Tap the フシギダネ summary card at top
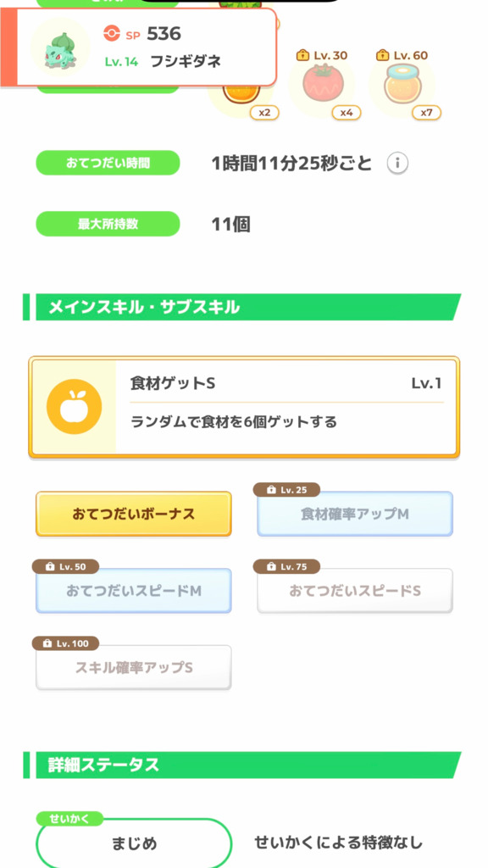488x868 pixels. [138, 47]
